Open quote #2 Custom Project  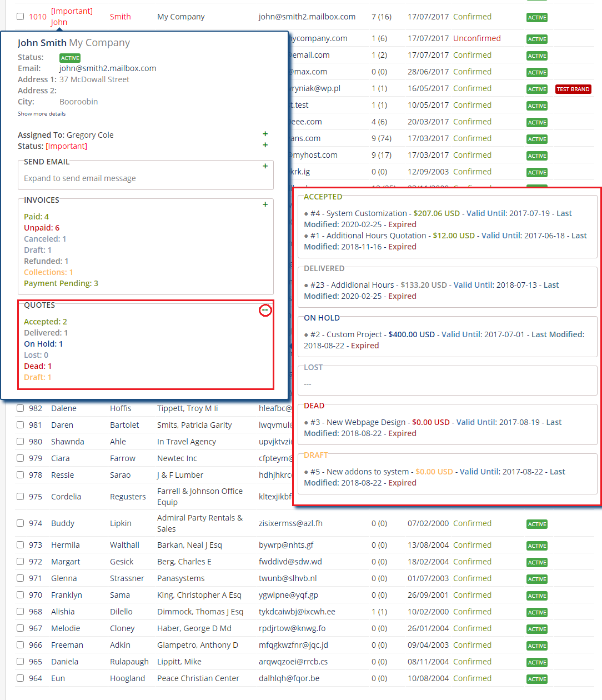pos(346,334)
